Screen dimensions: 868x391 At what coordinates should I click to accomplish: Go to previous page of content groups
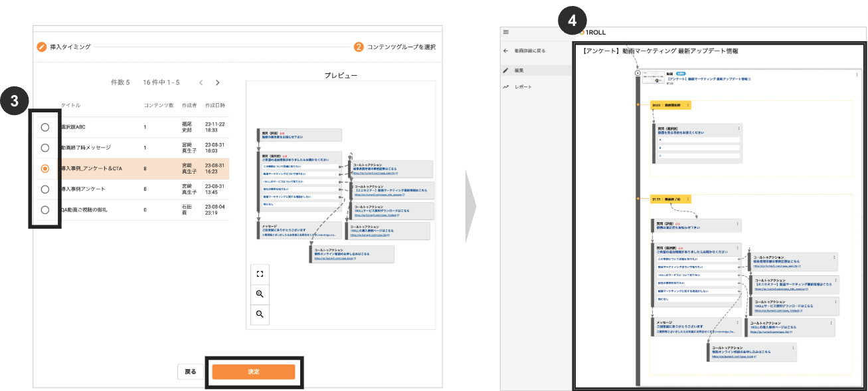point(201,82)
